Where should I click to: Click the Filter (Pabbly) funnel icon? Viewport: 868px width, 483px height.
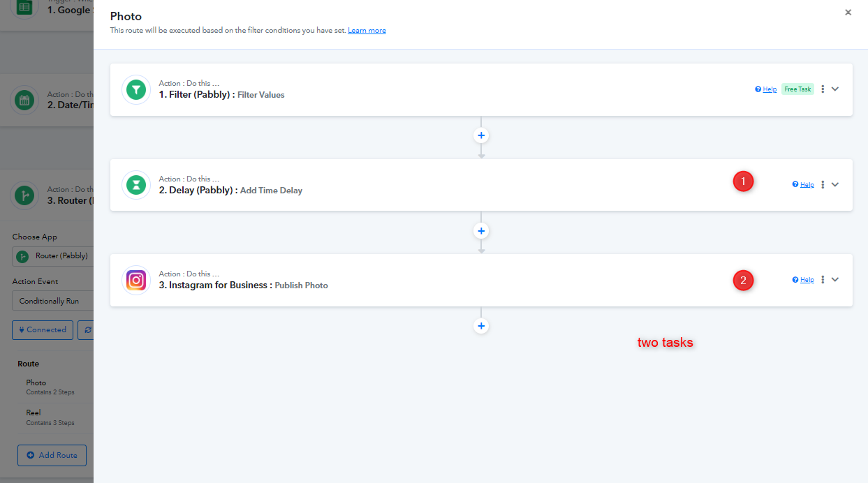136,89
